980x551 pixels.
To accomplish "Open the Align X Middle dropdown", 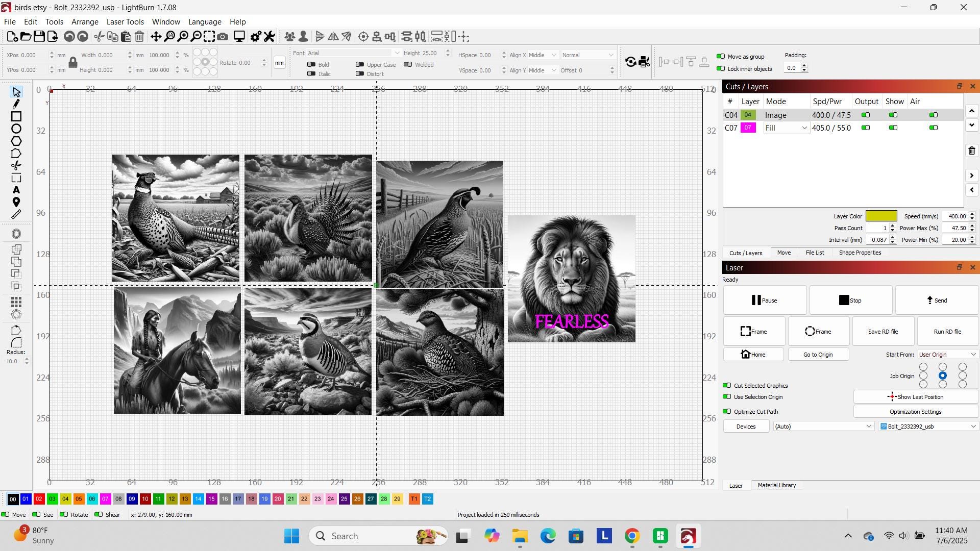I will [542, 55].
